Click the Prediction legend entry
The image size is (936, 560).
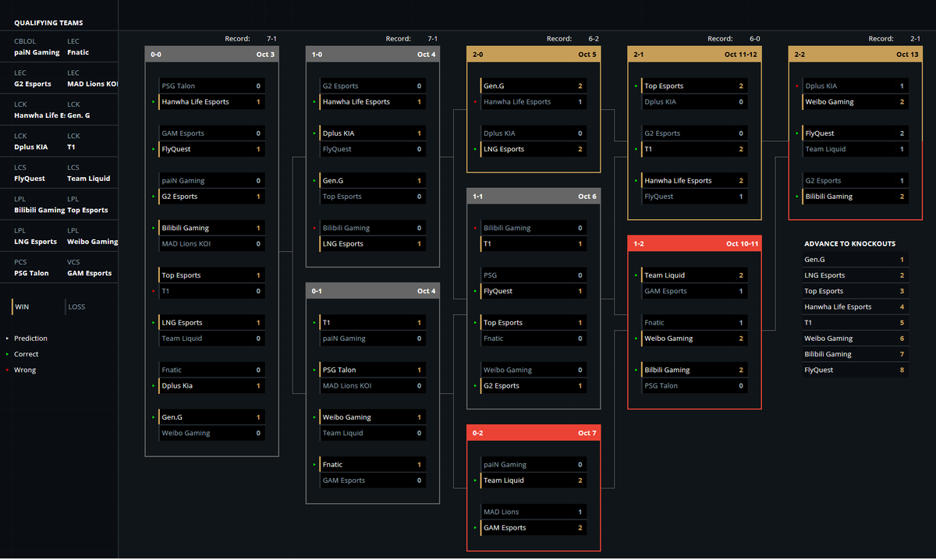pos(30,338)
